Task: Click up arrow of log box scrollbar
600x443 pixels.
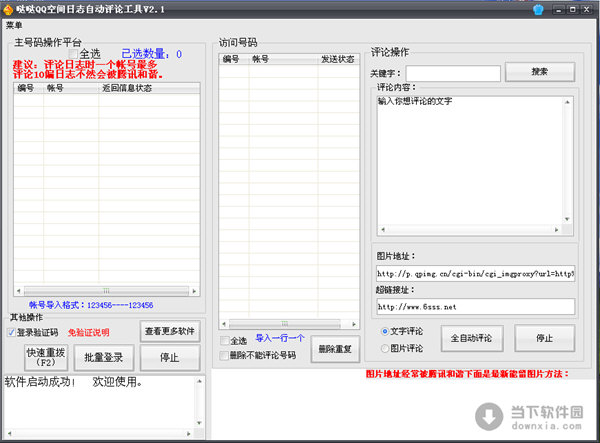Action: (199, 381)
